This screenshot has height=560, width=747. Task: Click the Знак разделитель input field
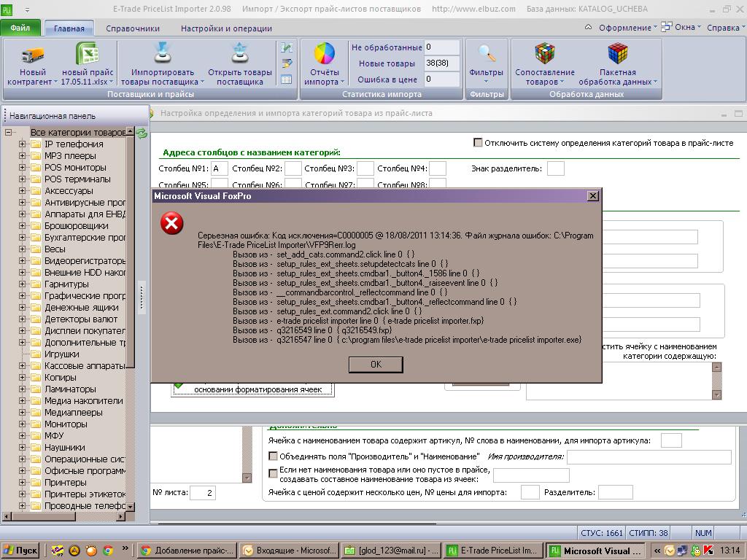(x=555, y=168)
